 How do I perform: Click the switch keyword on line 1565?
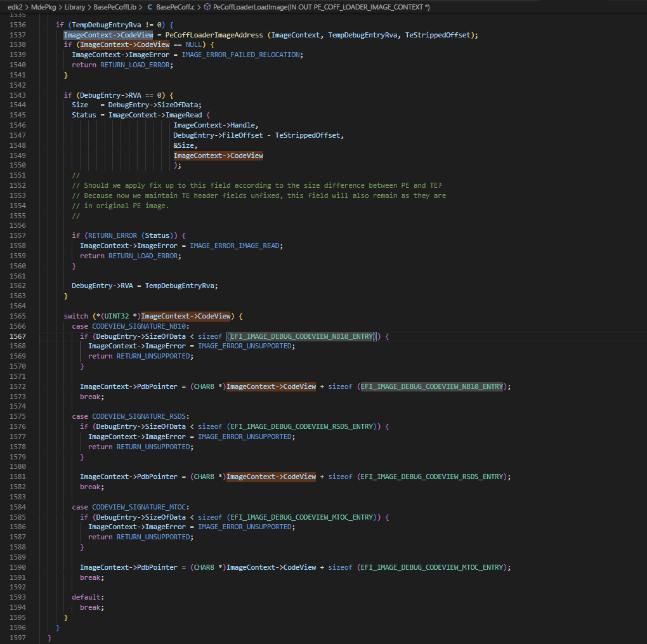(x=75, y=316)
